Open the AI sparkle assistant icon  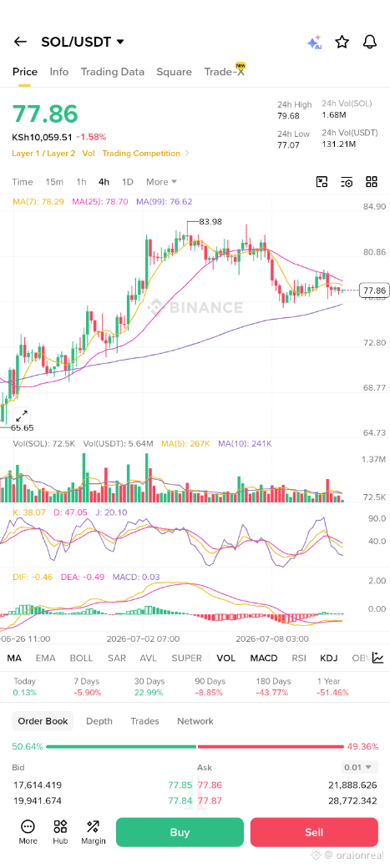[314, 42]
